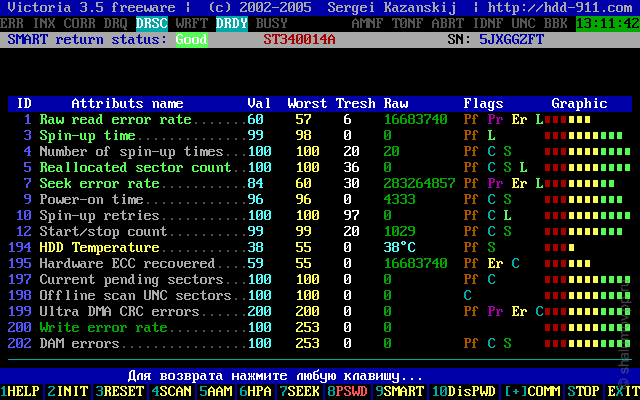
Task: Select the 1HELP function key
Action: (20, 391)
